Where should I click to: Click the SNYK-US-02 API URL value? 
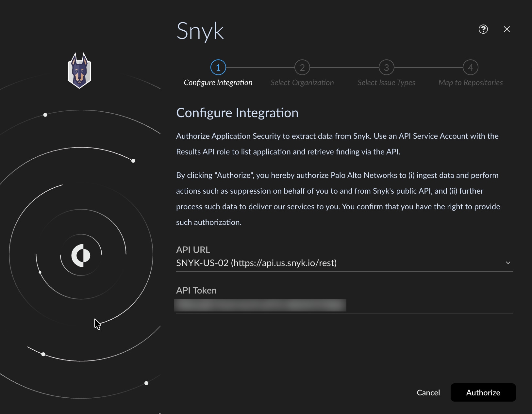point(257,263)
